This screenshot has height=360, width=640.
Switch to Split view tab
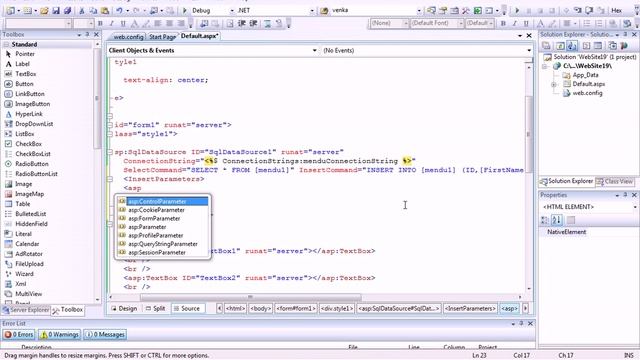pos(156,309)
